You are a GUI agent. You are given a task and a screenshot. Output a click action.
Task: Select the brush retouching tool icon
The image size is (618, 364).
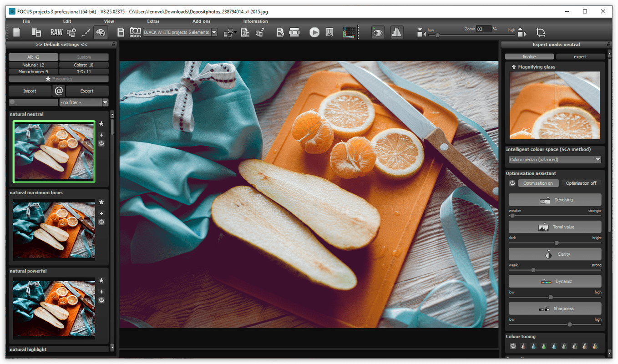[86, 32]
